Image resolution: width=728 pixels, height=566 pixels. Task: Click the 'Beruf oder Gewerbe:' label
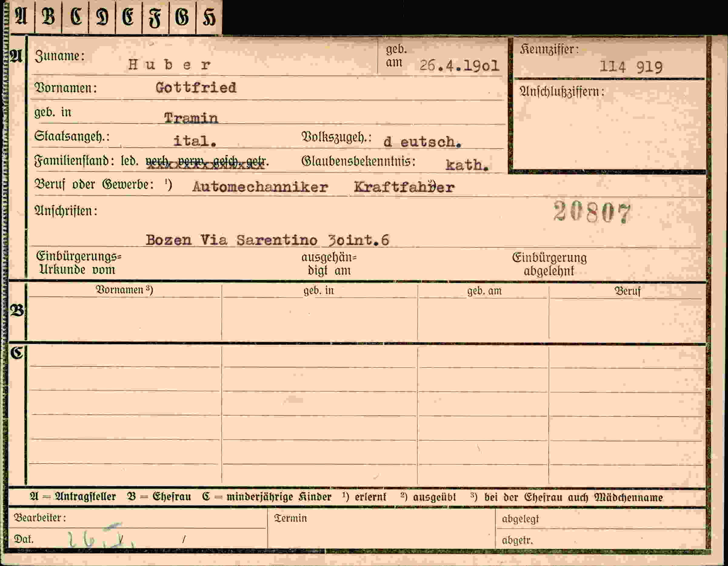94,184
